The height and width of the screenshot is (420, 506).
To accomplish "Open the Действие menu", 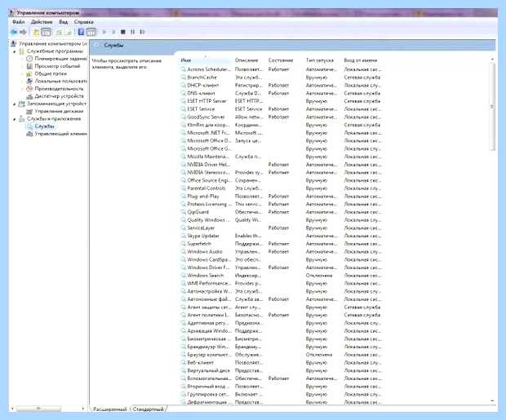I will (42, 22).
